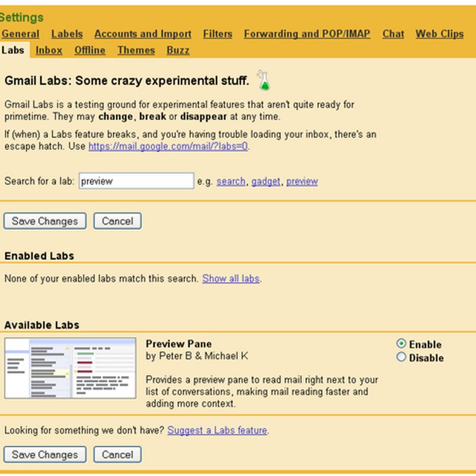Focus the Search for a lab field

coord(137,181)
